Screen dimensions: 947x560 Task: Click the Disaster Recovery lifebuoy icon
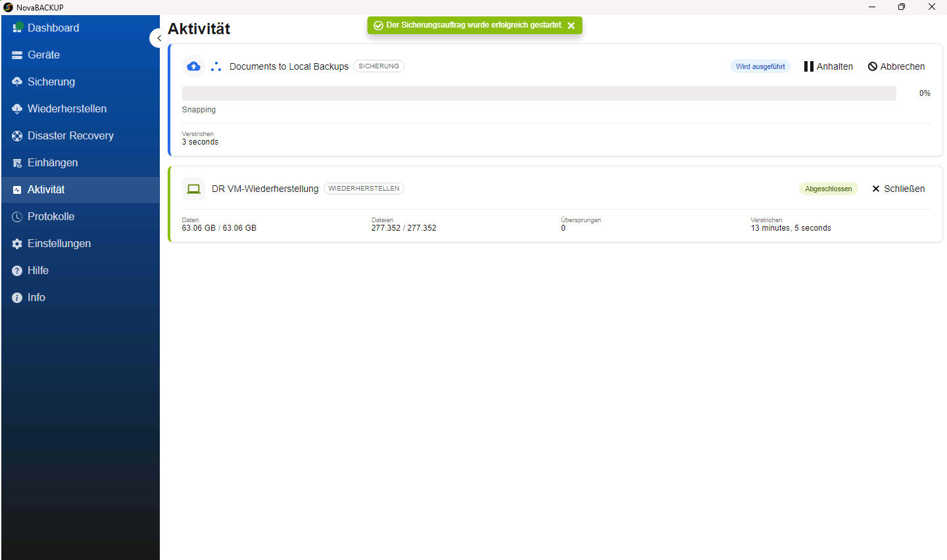click(x=17, y=136)
